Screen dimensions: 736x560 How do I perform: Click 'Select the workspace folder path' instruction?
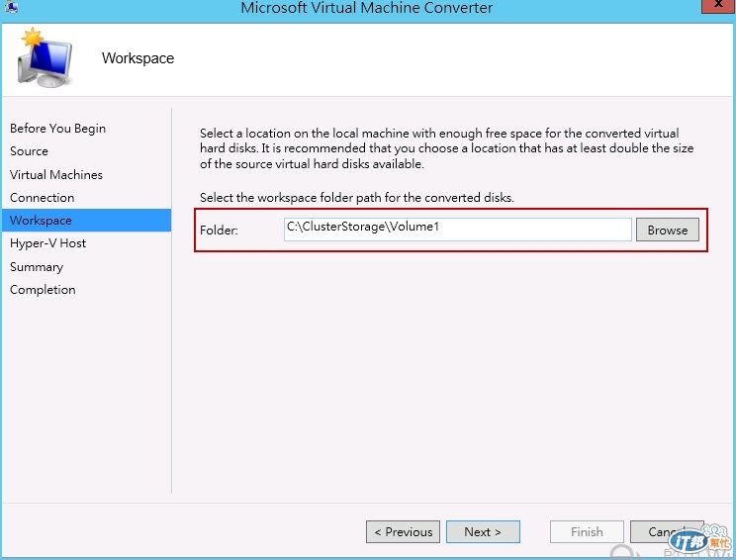tap(357, 198)
